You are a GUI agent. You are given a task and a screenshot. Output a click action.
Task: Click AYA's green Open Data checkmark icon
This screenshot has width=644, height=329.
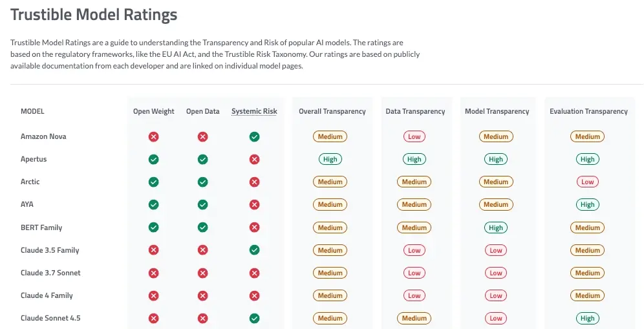[x=202, y=204]
